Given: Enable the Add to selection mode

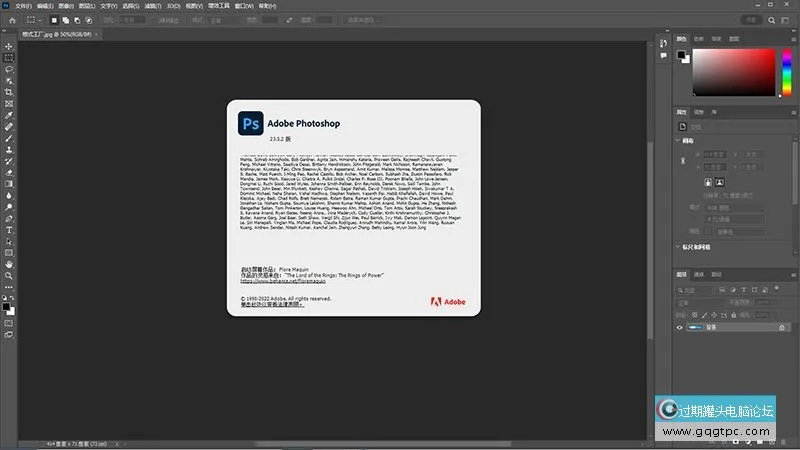Looking at the screenshot, I should pos(66,19).
